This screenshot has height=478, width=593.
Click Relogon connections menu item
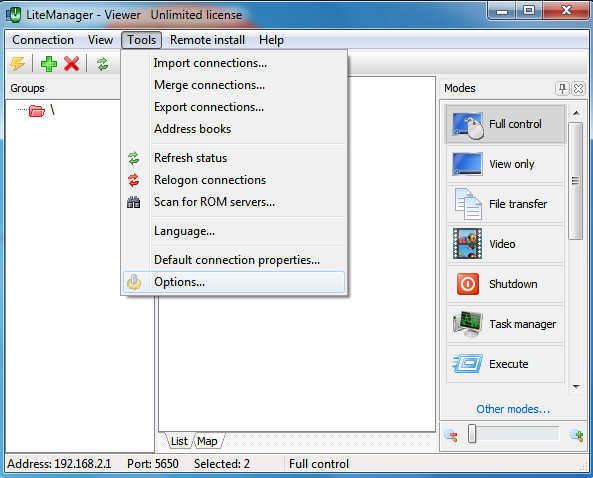point(233,180)
